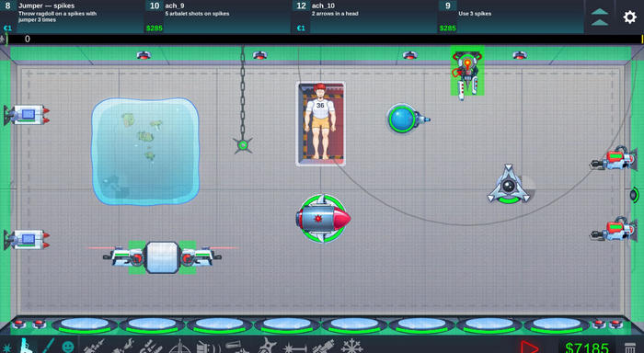Pick the blue blade melee category icon
Image resolution: width=644 pixels, height=353 pixels.
48,346
